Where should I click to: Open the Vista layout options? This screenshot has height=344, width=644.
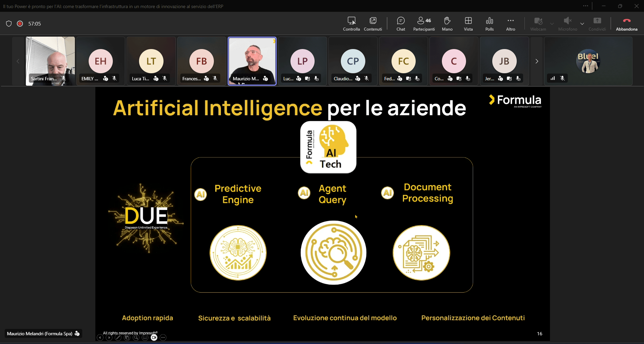coord(468,24)
